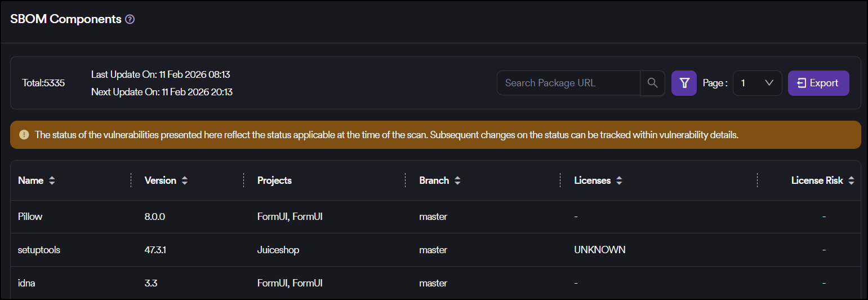Sort by Branch column arrows

(x=457, y=181)
